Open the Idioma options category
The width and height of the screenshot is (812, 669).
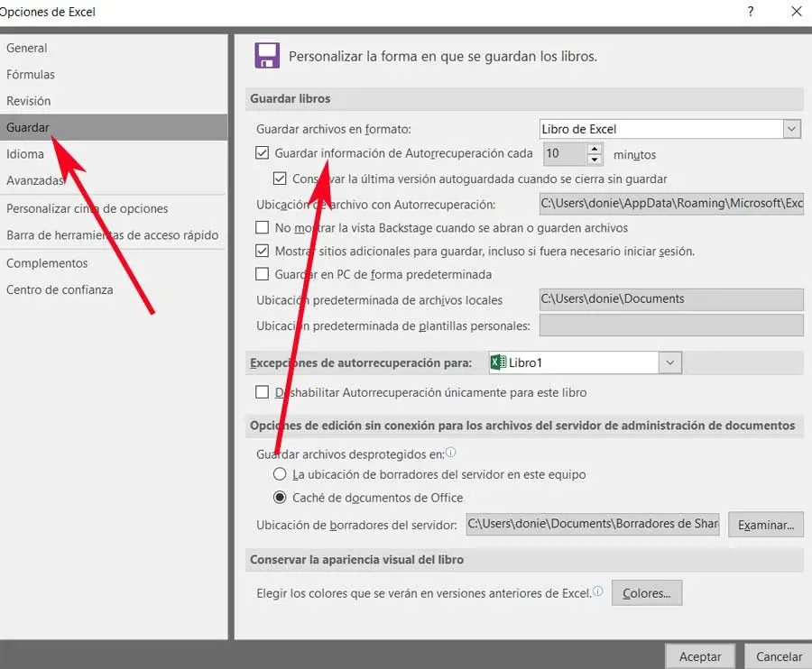point(114,154)
